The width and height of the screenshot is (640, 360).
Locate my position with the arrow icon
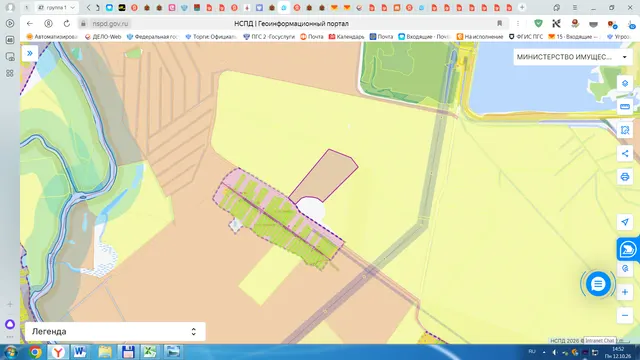pos(624,222)
